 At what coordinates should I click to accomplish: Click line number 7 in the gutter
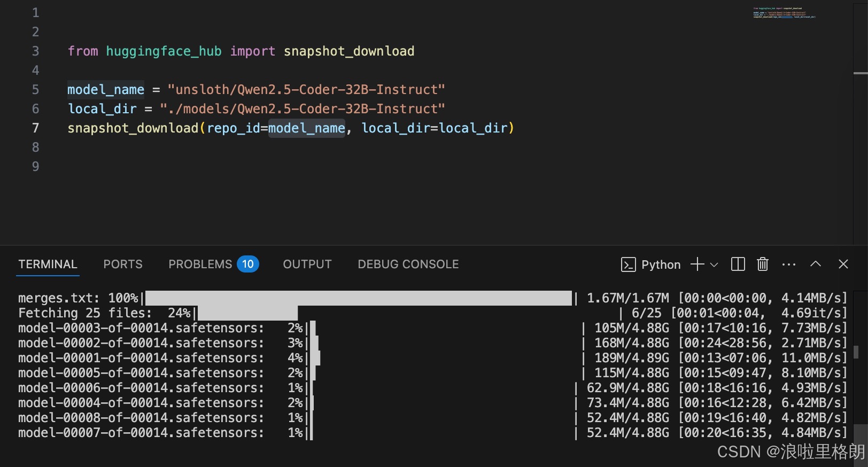pos(35,128)
